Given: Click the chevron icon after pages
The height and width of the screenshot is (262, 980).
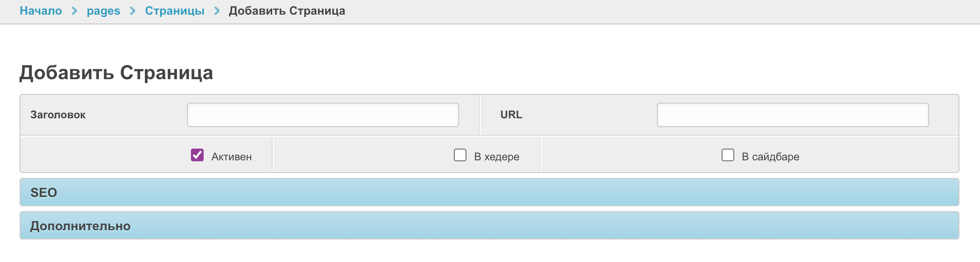Looking at the screenshot, I should coord(133,11).
